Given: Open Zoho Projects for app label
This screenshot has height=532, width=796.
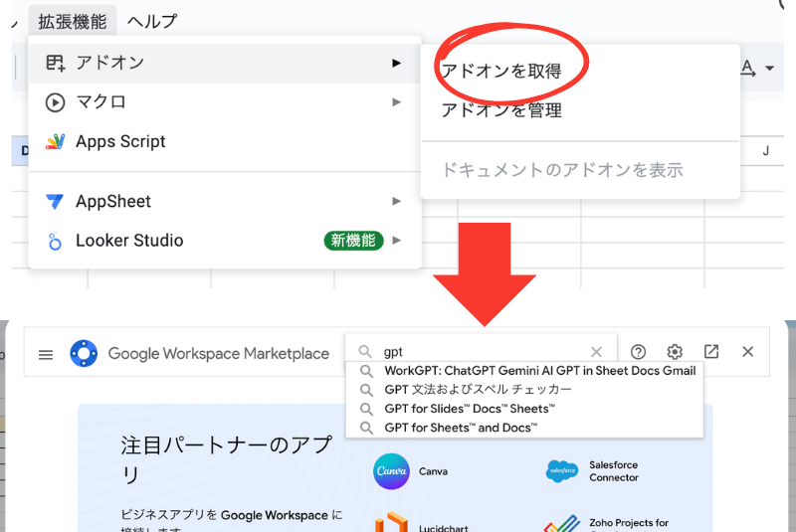Looking at the screenshot, I should coord(629,523).
